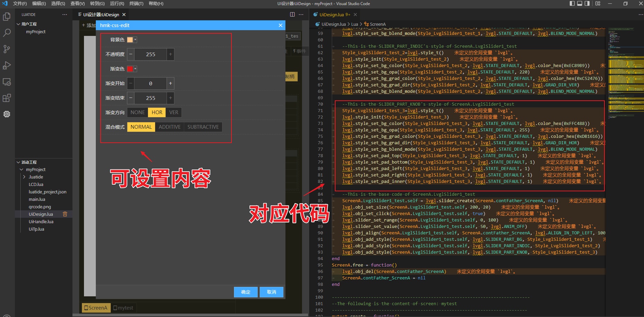The width and height of the screenshot is (644, 317).
Task: Confirm the hmk-css-edit dialog with 确定
Action: tap(245, 292)
